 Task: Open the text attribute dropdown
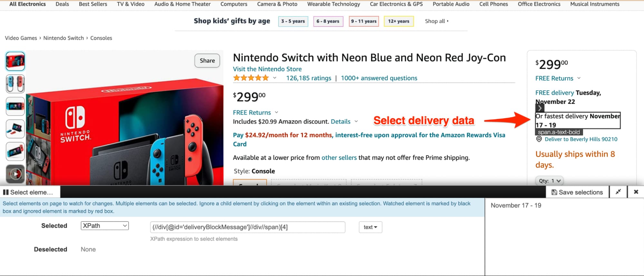coord(370,227)
